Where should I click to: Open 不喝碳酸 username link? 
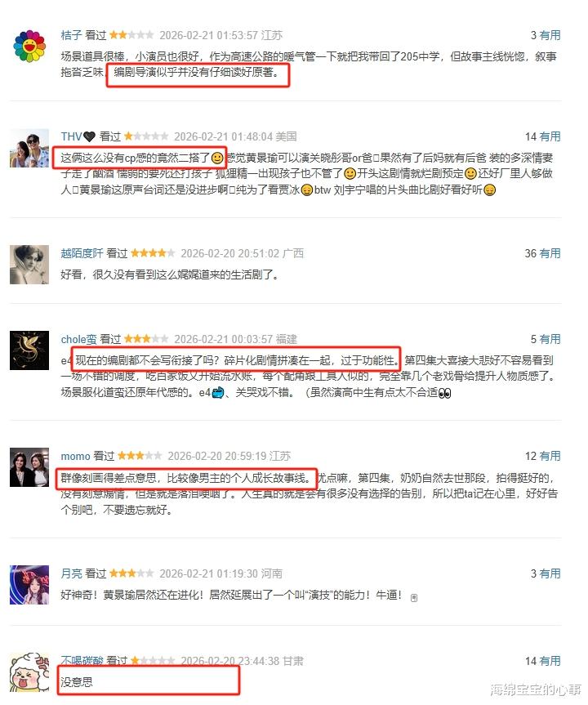(82, 661)
